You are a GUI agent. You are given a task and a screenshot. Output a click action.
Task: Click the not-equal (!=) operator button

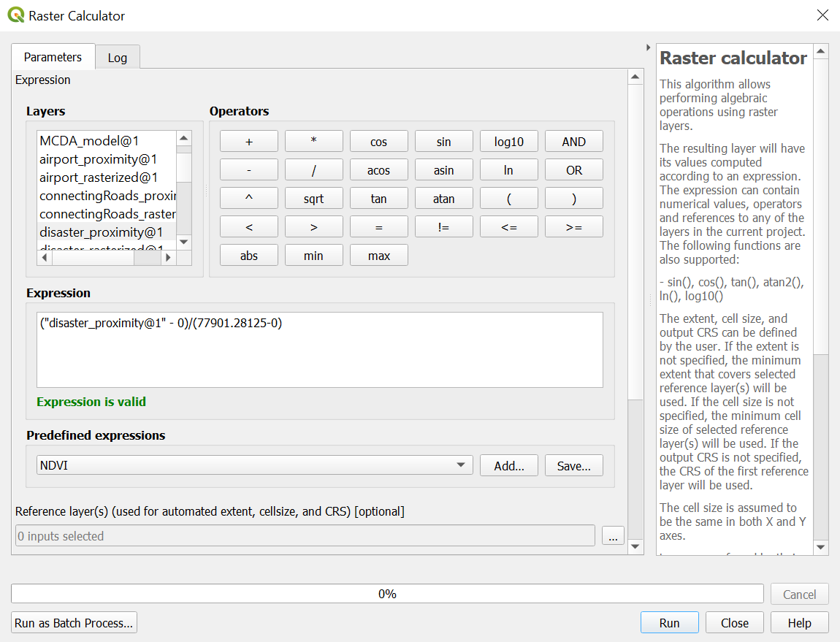click(443, 227)
